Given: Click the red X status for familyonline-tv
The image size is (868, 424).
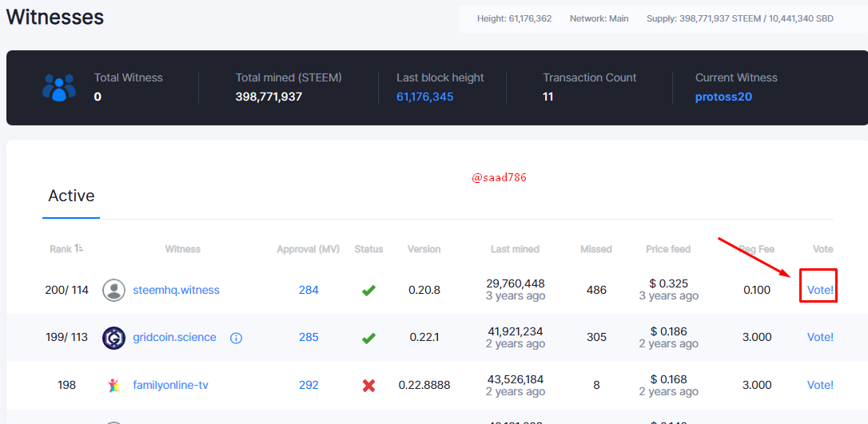Looking at the screenshot, I should pos(368,386).
